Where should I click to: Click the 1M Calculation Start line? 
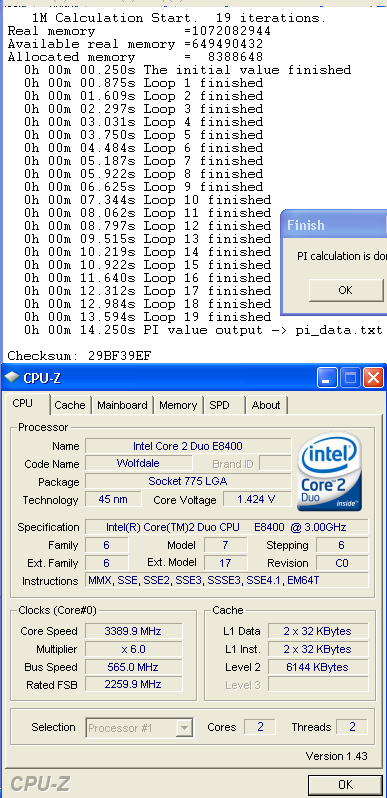(x=178, y=18)
